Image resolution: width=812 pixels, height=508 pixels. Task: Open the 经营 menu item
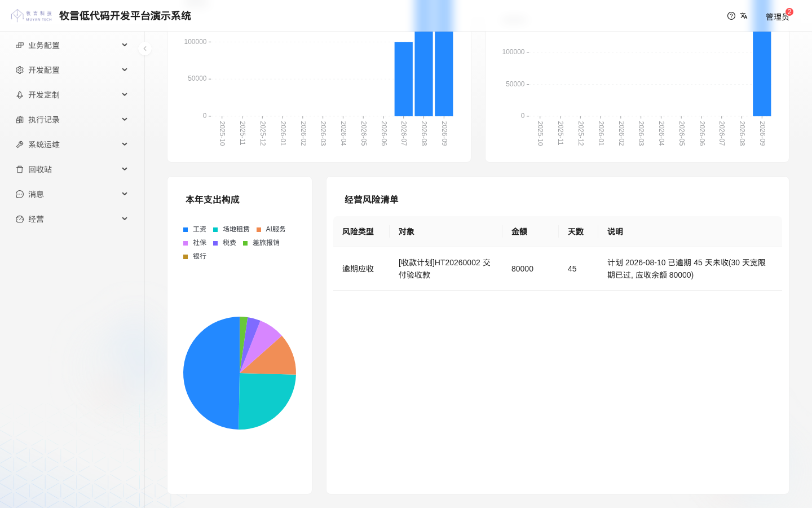tap(72, 219)
